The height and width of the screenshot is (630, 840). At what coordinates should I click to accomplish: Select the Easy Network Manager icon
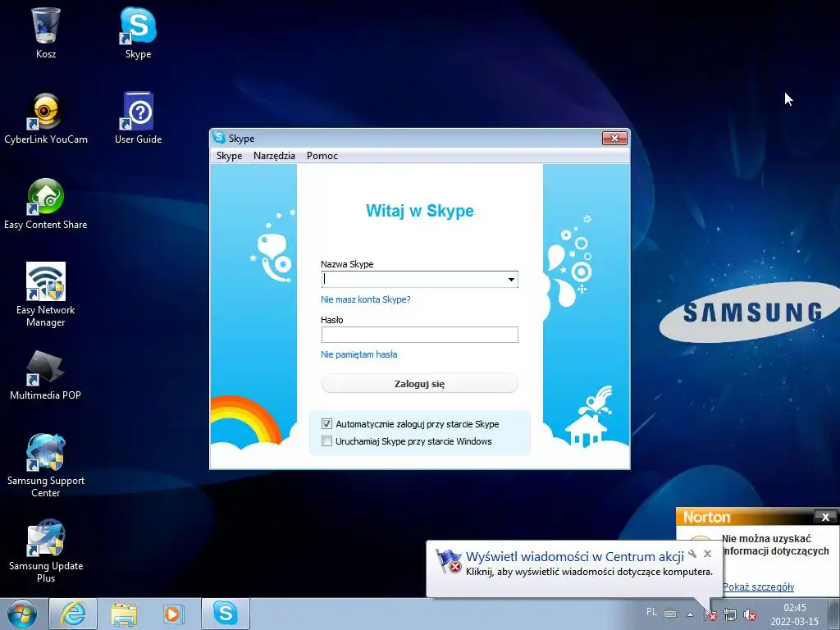tap(46, 294)
